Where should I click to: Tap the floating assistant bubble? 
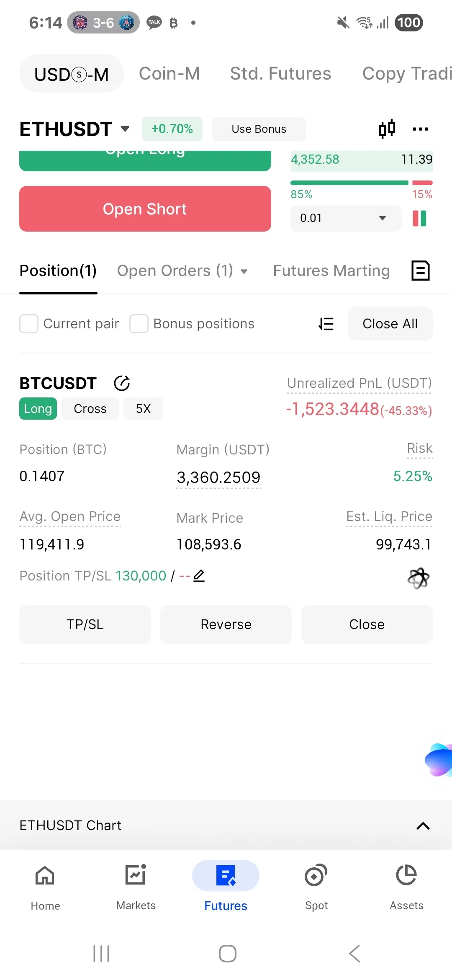439,759
